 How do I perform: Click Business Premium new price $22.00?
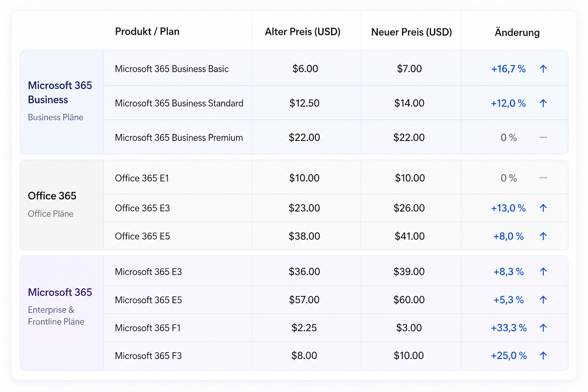click(409, 137)
